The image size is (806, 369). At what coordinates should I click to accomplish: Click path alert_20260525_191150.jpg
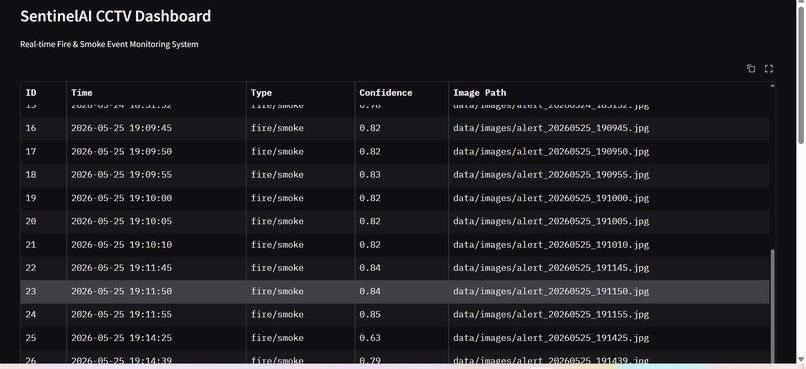tap(609, 291)
